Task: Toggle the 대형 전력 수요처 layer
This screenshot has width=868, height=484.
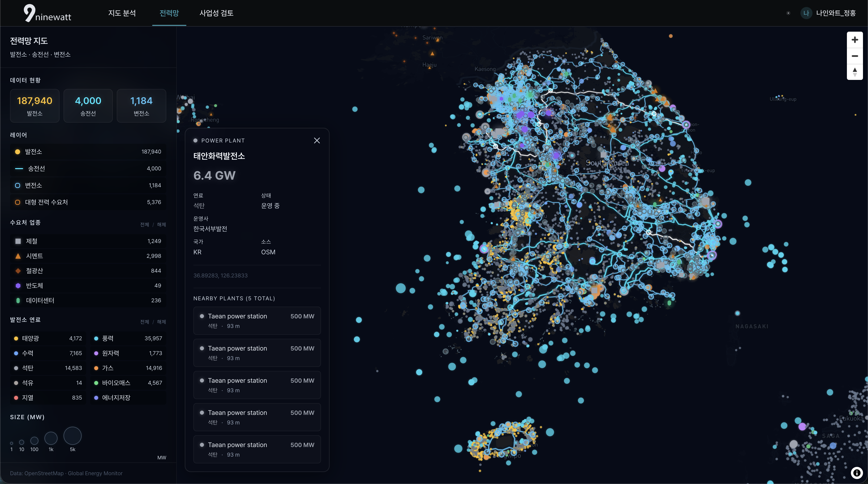Action: [88, 202]
